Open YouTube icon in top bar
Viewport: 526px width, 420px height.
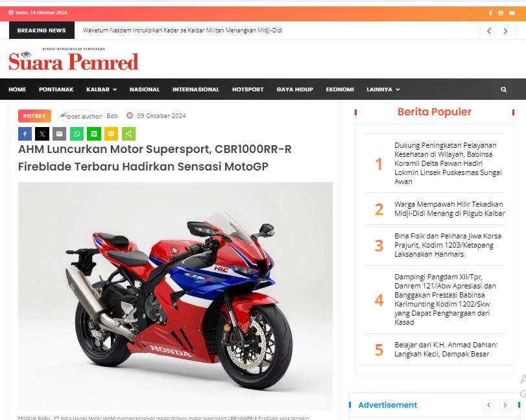pyautogui.click(x=512, y=13)
